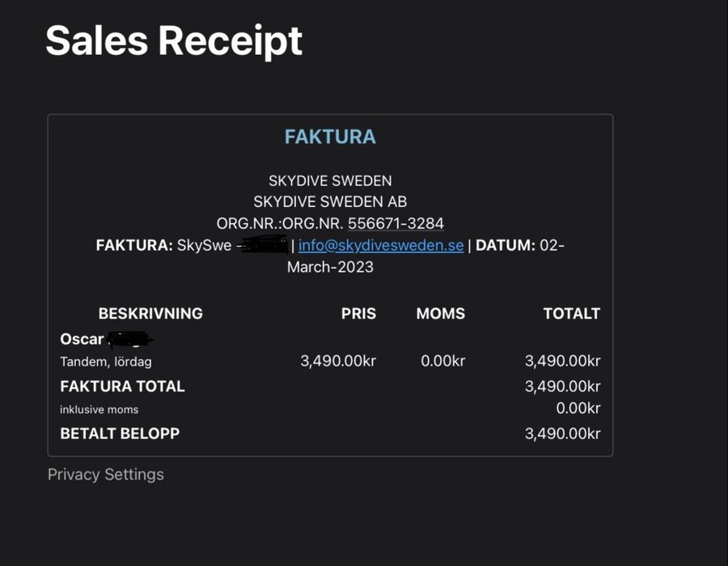Click the TOTALT column header
This screenshot has width=728, height=566.
pos(571,314)
